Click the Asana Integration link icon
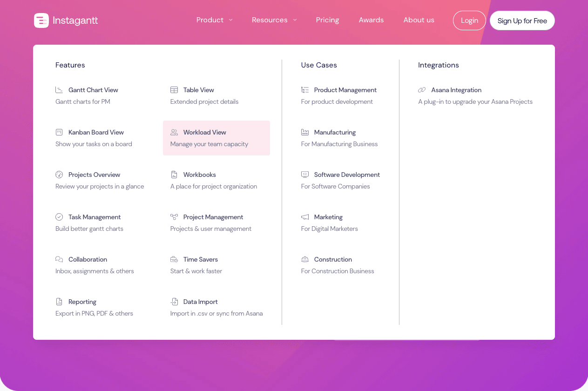The width and height of the screenshot is (588, 391). [x=422, y=90]
